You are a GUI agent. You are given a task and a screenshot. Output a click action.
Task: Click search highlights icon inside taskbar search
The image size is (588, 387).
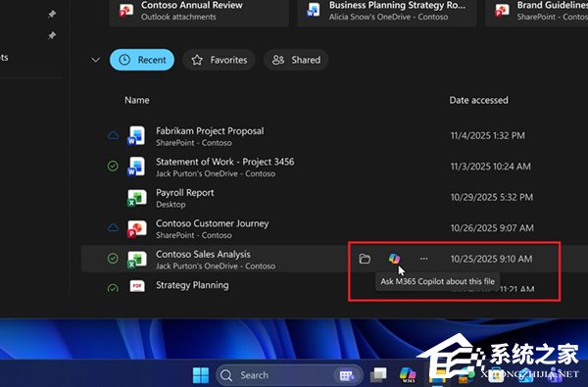347,375
